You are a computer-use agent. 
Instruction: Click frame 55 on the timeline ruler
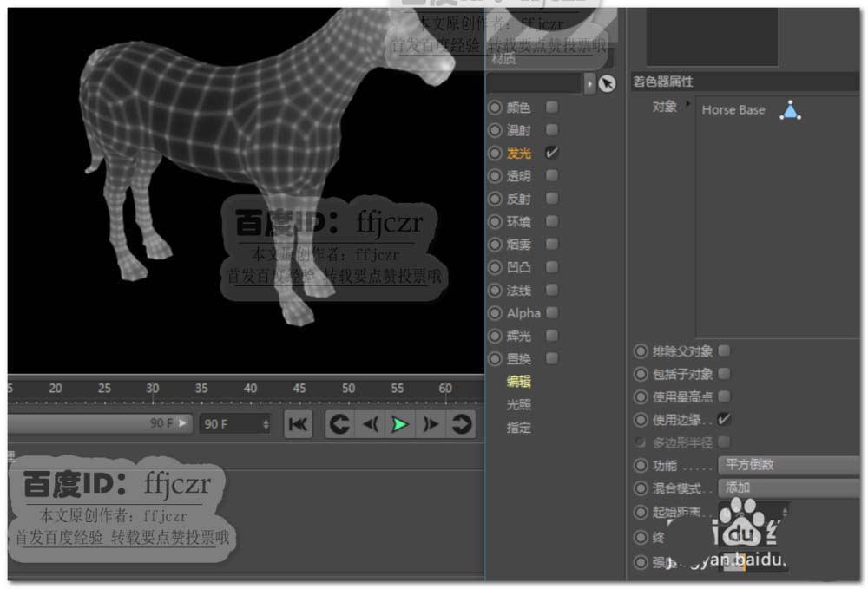pyautogui.click(x=397, y=389)
